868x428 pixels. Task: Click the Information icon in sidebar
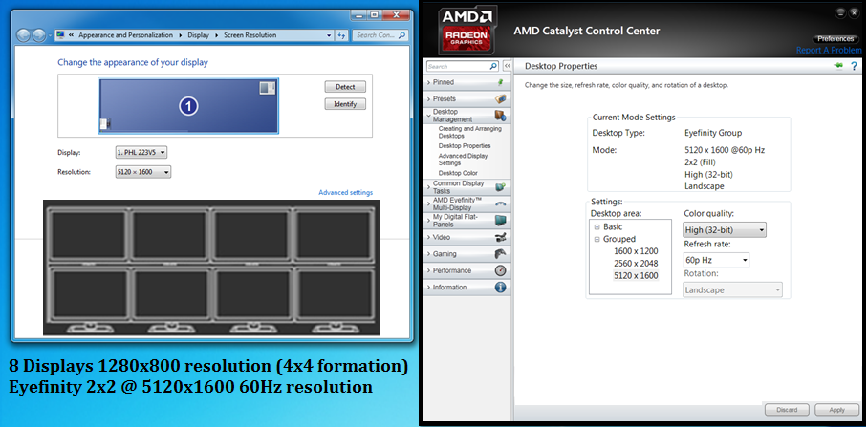pos(500,287)
